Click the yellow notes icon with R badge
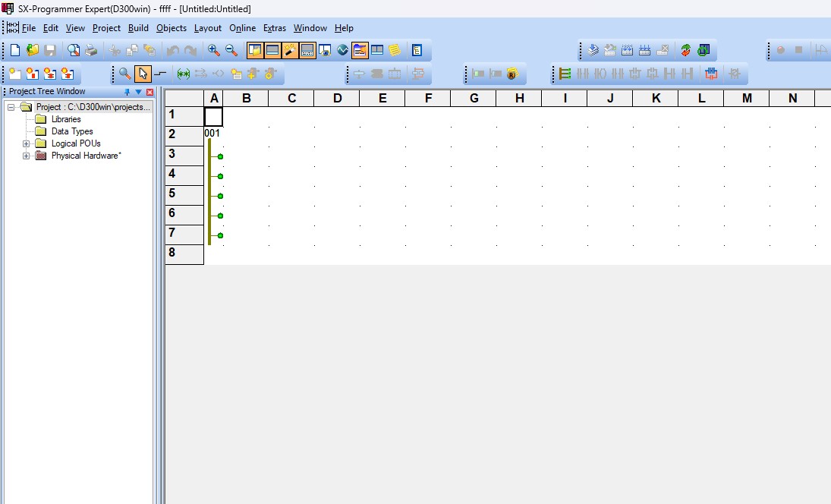This screenshot has height=504, width=831. [x=512, y=74]
